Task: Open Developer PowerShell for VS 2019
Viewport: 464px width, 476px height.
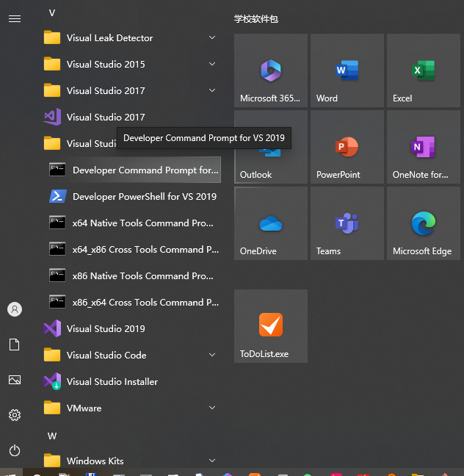Action: (144, 197)
